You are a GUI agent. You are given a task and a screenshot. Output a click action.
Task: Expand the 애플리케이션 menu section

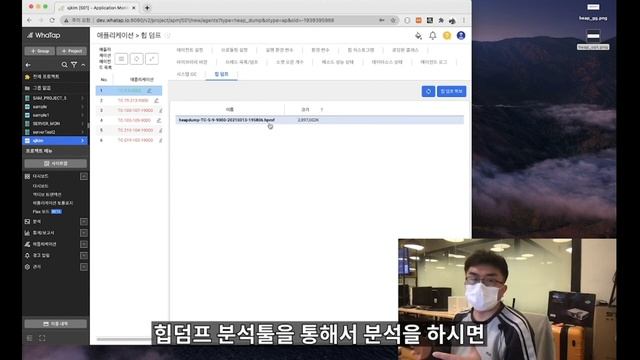click(84, 244)
